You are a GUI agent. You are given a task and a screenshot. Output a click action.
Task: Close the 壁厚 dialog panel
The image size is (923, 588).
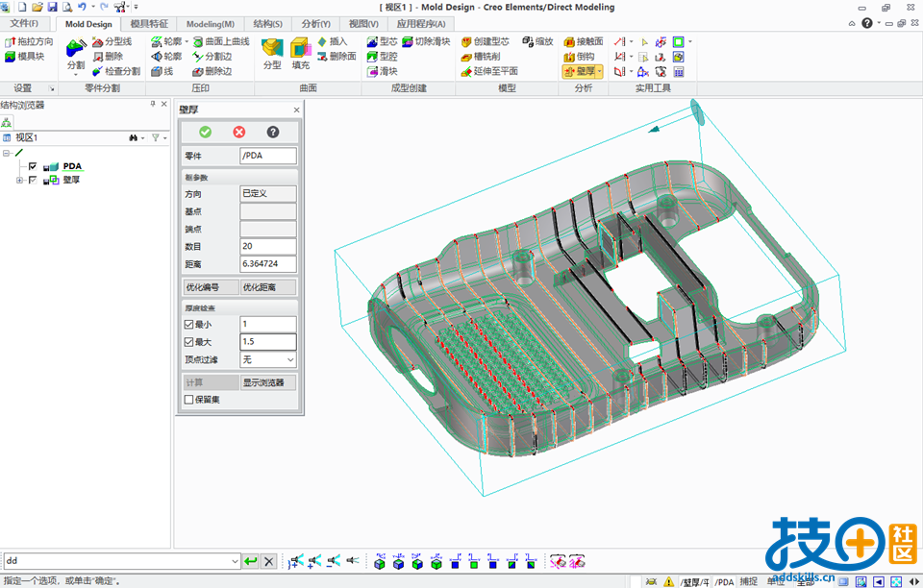297,110
